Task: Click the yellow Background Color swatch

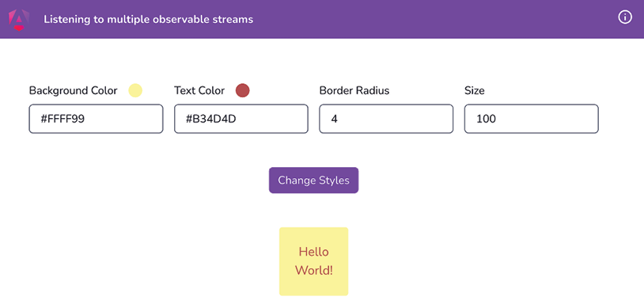Action: [x=135, y=90]
